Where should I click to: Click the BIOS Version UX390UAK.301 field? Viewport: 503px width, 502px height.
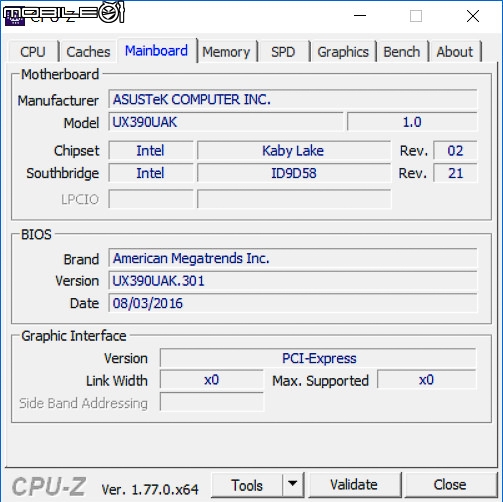(293, 281)
